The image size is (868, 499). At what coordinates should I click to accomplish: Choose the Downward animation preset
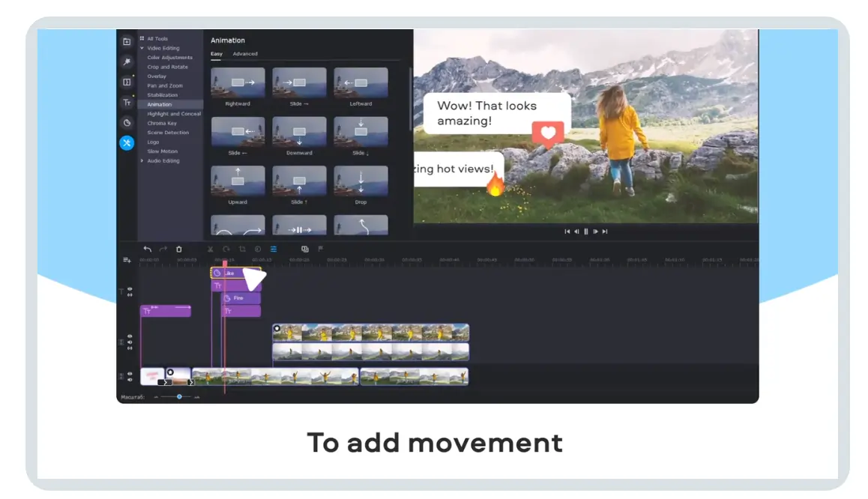(300, 132)
